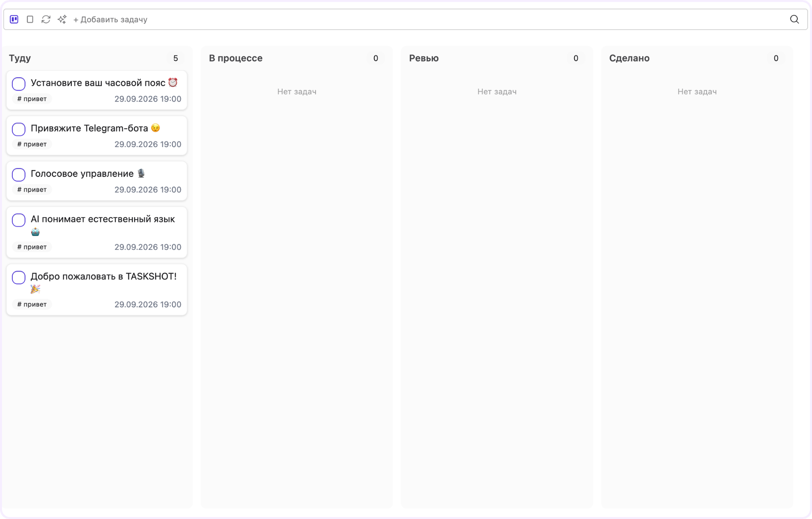
Task: Click 'Нет задач' in Ревью column
Action: [x=497, y=92]
